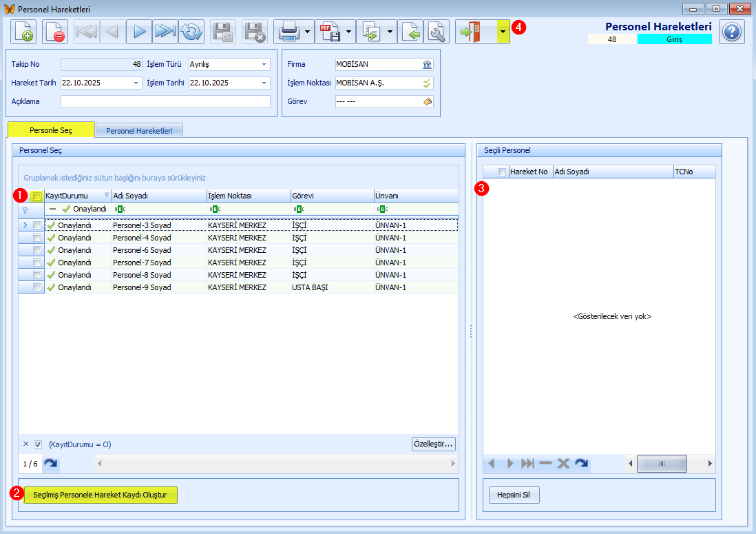Select the Personle Seç tab
This screenshot has width=756, height=534.
click(50, 130)
